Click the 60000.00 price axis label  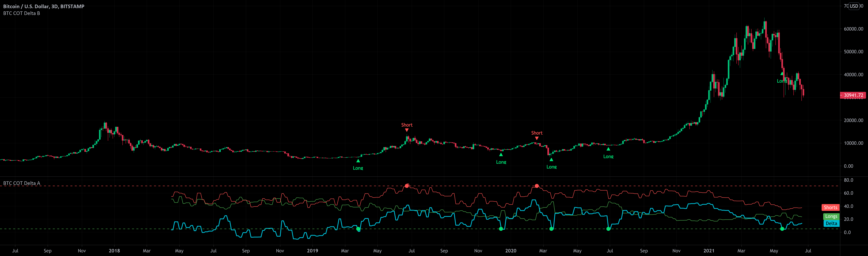[854, 29]
